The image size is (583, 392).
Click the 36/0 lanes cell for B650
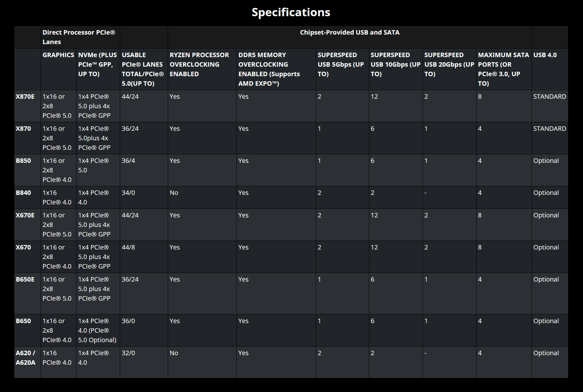point(144,330)
